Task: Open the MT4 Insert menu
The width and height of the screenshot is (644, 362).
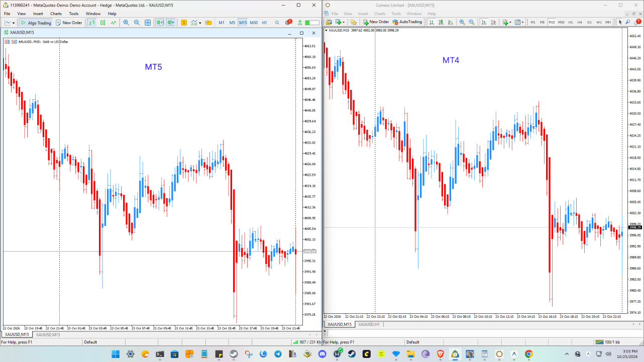Action: tap(363, 14)
